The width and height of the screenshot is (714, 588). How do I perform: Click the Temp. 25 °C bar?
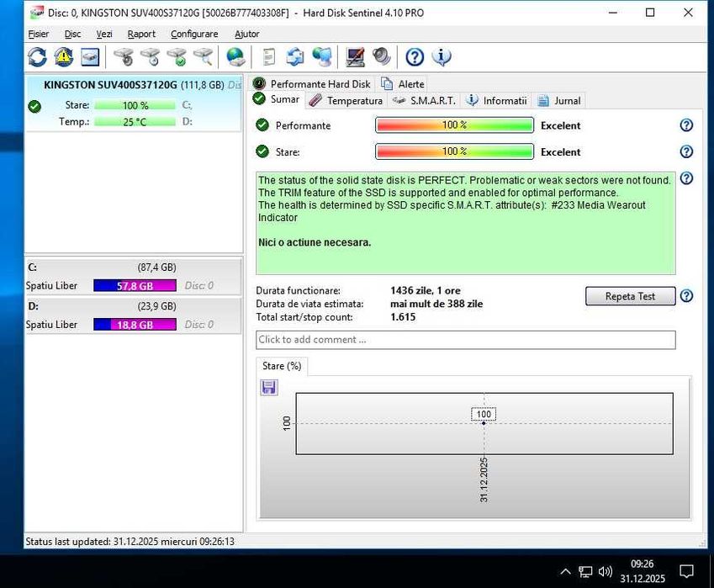point(135,122)
